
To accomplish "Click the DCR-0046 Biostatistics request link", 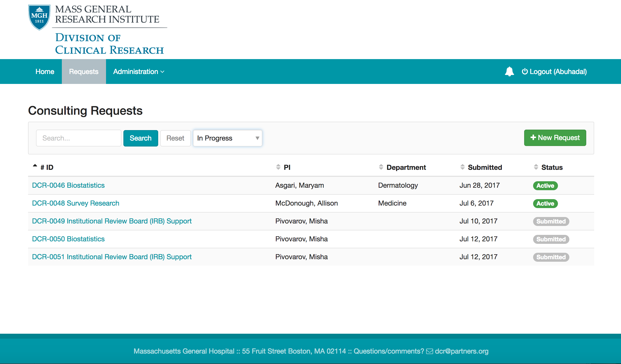I will click(69, 185).
